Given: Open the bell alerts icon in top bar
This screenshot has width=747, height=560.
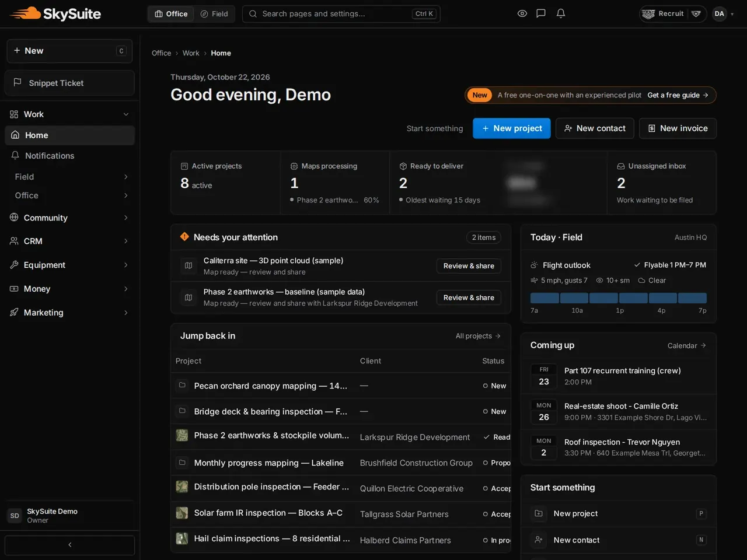Looking at the screenshot, I should 561,13.
